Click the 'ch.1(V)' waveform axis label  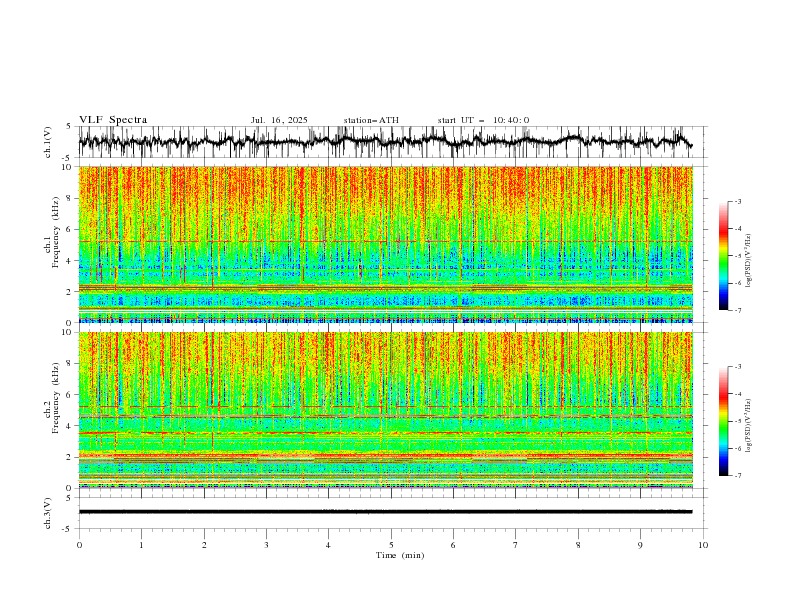click(x=48, y=142)
